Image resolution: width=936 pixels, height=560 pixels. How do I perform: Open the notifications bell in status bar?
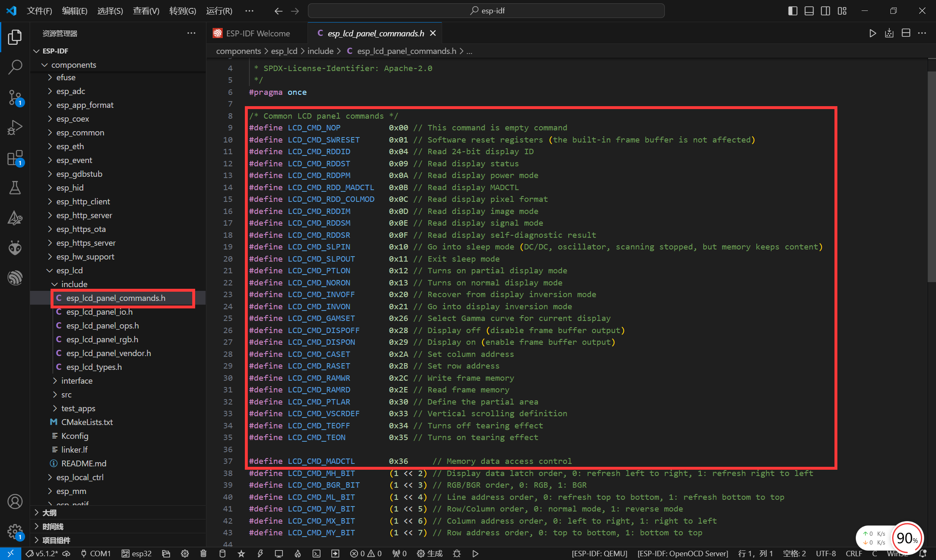tap(923, 553)
